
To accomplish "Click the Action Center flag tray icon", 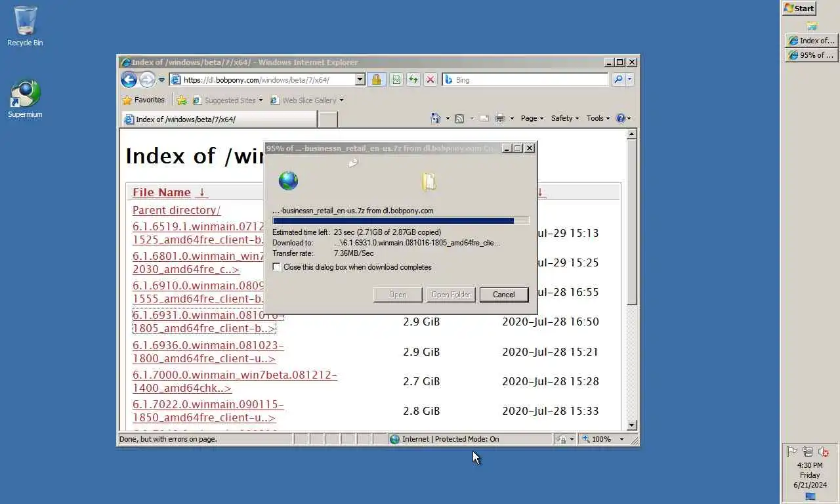I will 791,451.
